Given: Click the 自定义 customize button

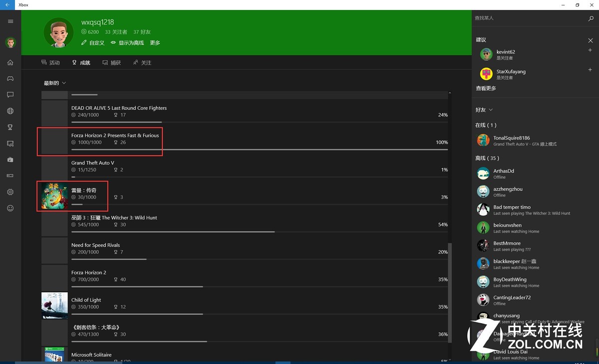Looking at the screenshot, I should pyautogui.click(x=93, y=43).
